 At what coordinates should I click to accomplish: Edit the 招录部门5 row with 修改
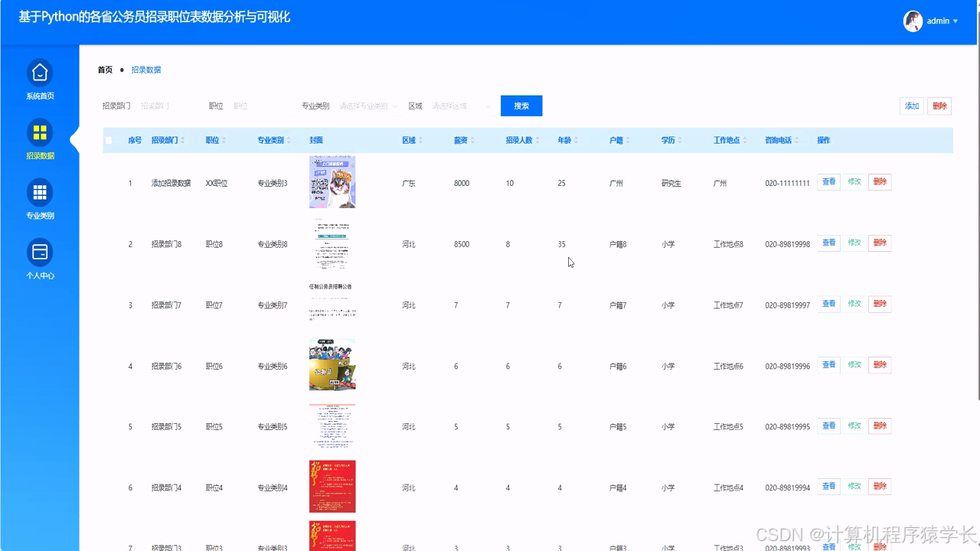854,425
